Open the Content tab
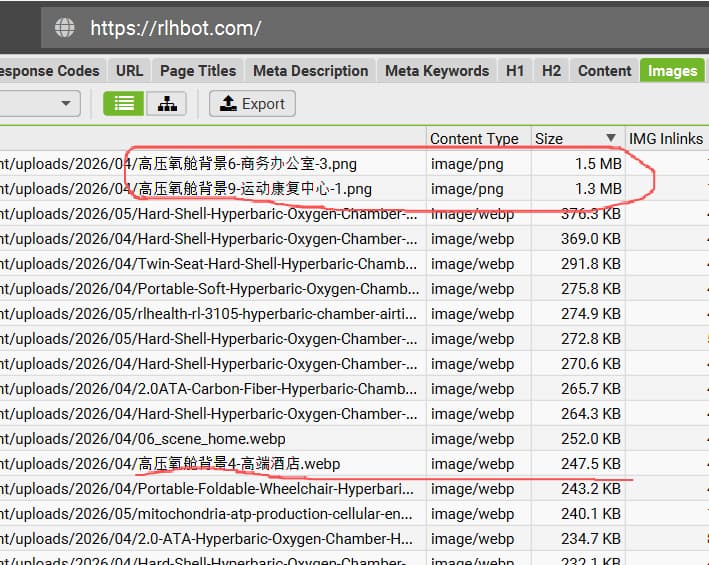This screenshot has height=565, width=709. [x=605, y=71]
